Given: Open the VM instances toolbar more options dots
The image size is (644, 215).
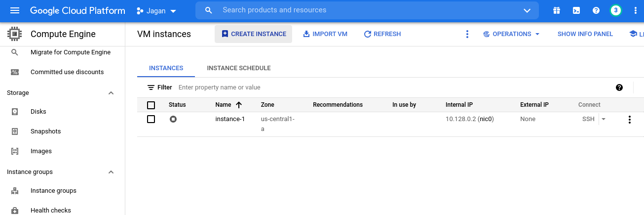Looking at the screenshot, I should [x=467, y=34].
